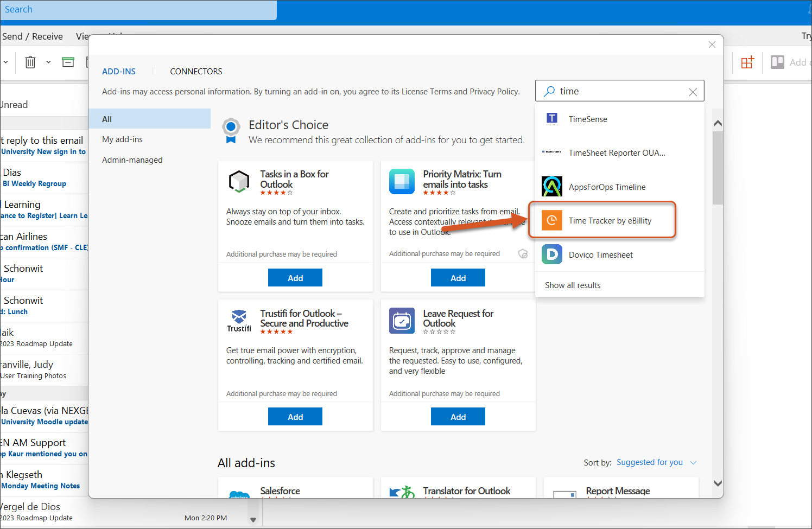Click the Translator for Outlook icon
Image resolution: width=812 pixels, height=529 pixels.
(x=402, y=492)
